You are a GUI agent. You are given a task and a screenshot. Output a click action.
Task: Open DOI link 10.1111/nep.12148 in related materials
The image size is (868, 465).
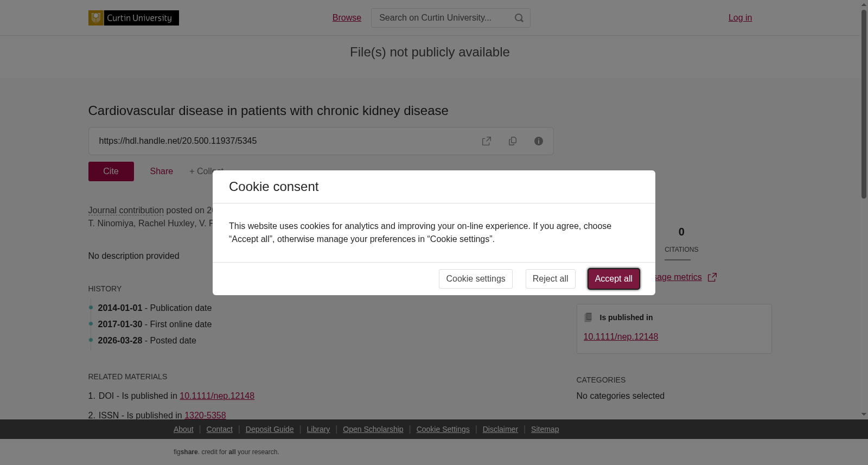[217, 396]
